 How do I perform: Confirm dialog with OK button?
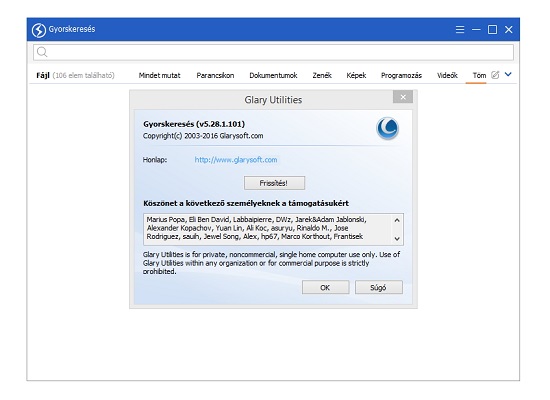point(326,287)
